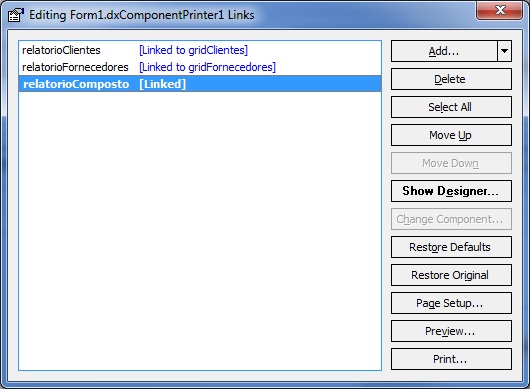Select relatorioFornecedores list item
Screen dimensions: 530x389
click(x=200, y=67)
